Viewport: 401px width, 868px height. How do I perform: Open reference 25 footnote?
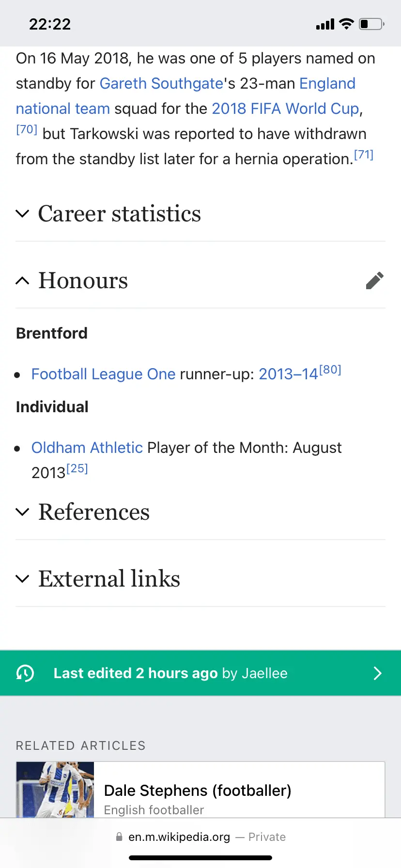[x=77, y=469]
